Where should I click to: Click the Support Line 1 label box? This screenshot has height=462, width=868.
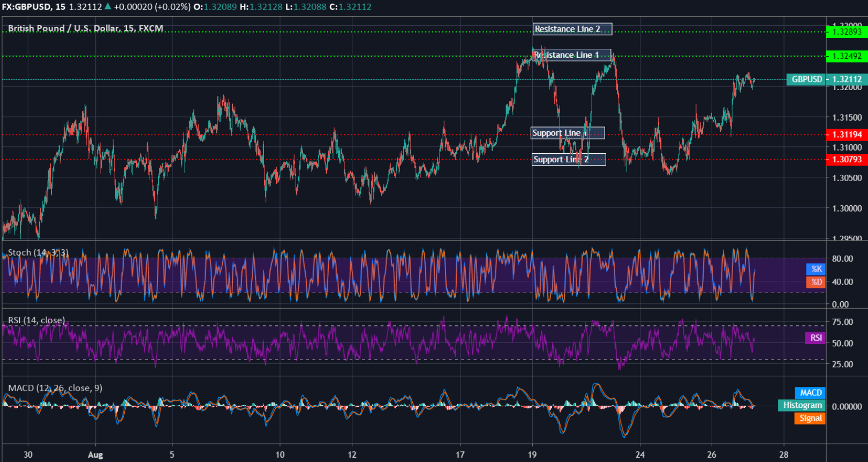pyautogui.click(x=568, y=133)
